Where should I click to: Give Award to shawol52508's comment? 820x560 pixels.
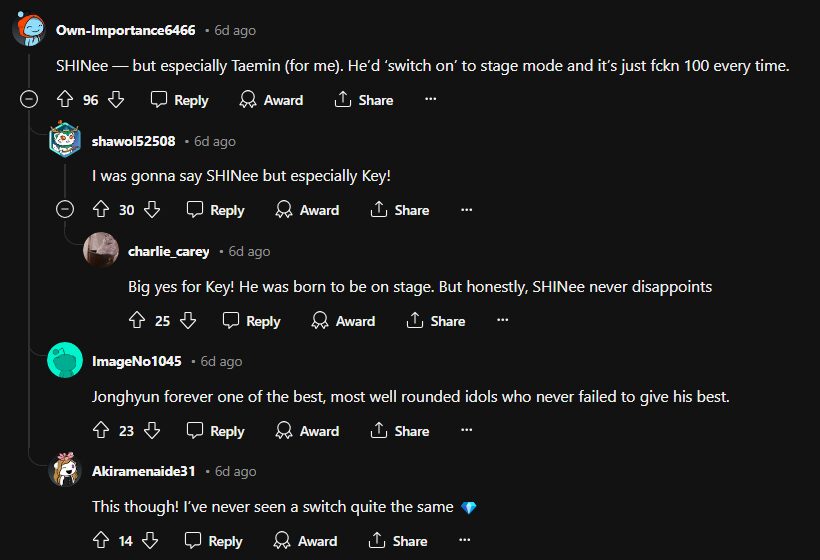[x=307, y=210]
